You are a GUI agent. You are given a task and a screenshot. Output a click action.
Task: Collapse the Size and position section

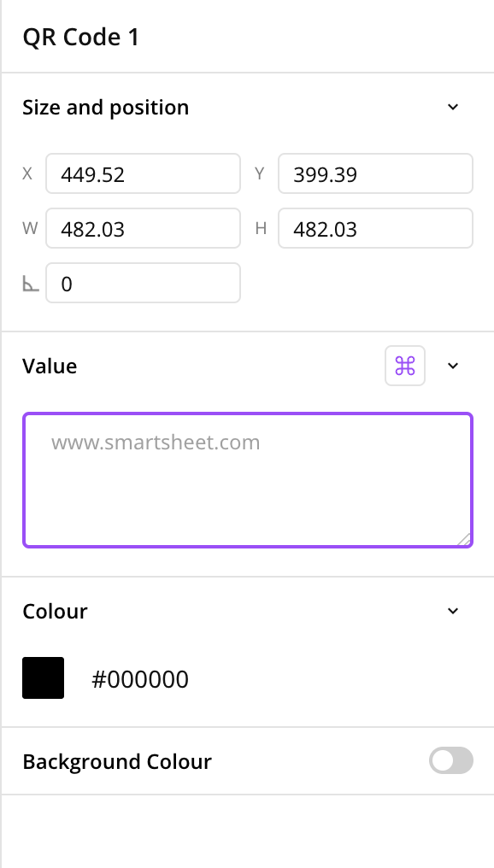(453, 107)
